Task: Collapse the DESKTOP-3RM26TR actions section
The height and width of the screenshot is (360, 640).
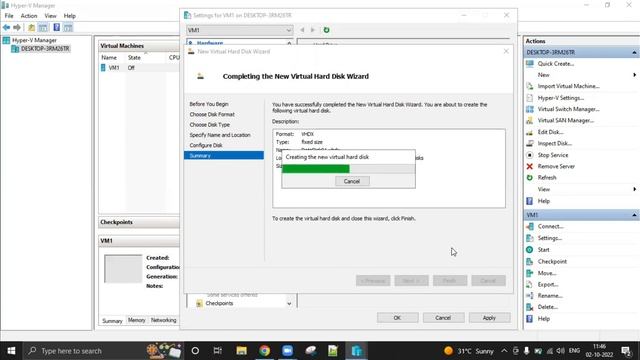Action: point(634,53)
